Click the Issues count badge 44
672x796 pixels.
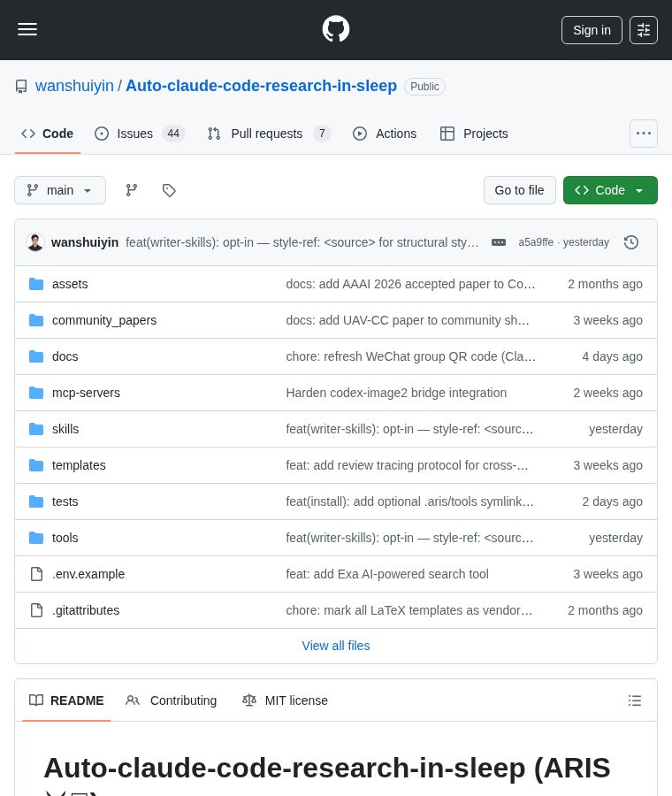pyautogui.click(x=173, y=134)
